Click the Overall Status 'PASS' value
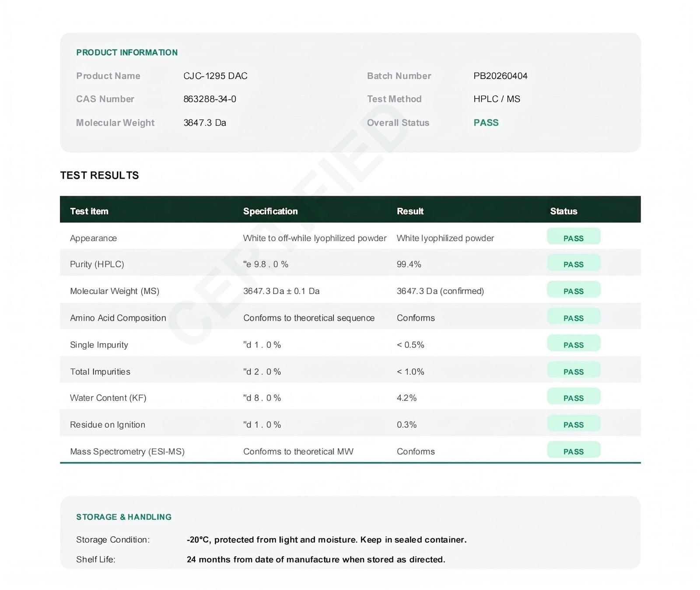 (486, 123)
